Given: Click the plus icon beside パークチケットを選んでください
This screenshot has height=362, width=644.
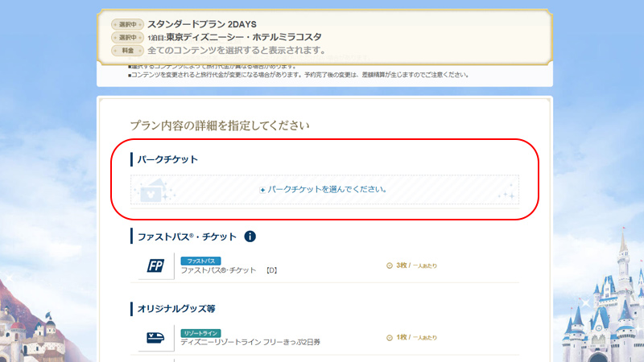Looking at the screenshot, I should pyautogui.click(x=262, y=190).
